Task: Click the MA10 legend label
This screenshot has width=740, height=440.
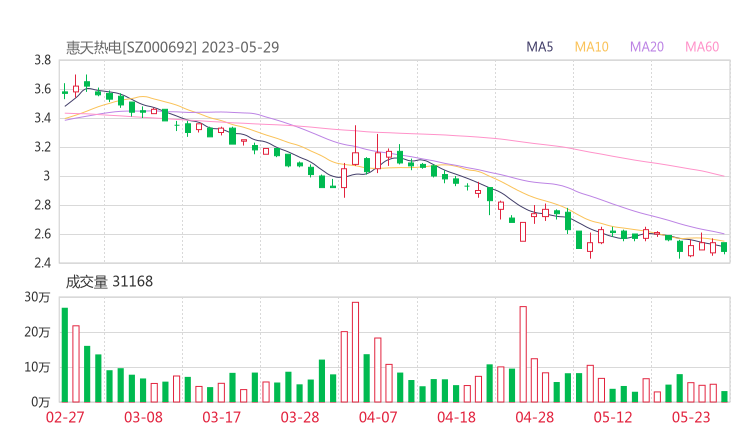Action: tap(591, 47)
